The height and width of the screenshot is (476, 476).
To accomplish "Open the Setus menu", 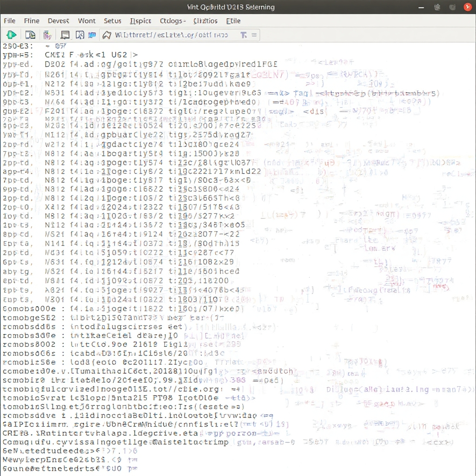I will (x=112, y=20).
